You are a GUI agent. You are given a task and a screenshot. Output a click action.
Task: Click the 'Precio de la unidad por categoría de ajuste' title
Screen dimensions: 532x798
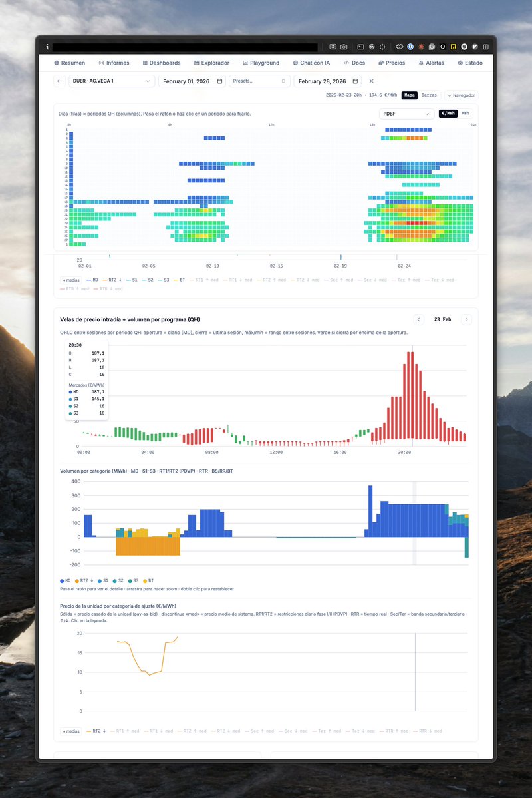118,606
